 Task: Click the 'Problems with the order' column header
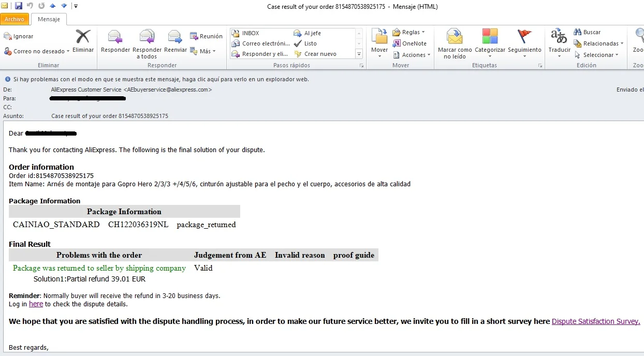pyautogui.click(x=99, y=255)
